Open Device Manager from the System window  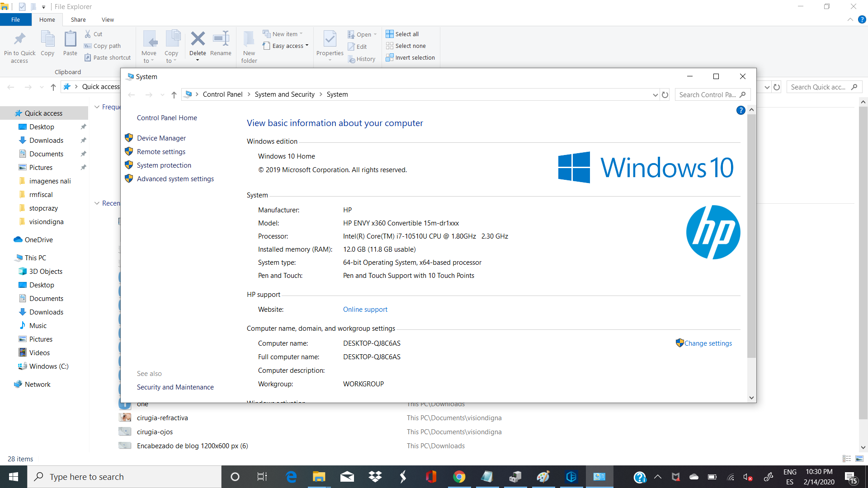161,138
